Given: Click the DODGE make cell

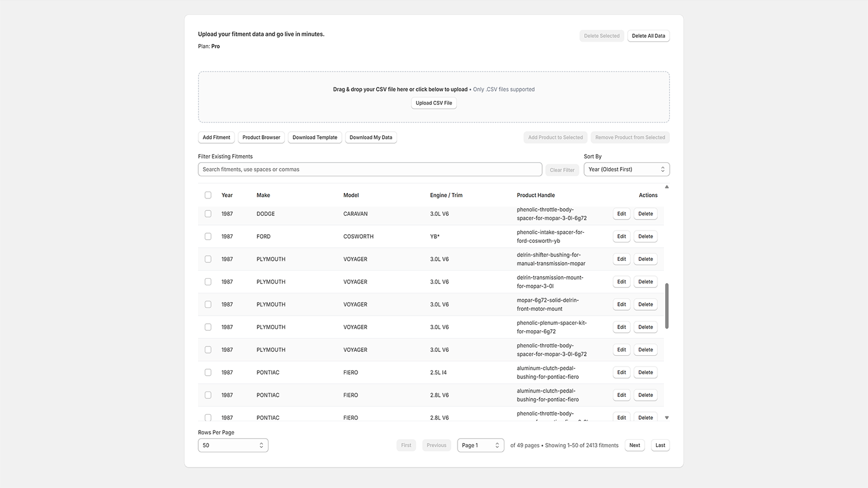Looking at the screenshot, I should (x=266, y=214).
